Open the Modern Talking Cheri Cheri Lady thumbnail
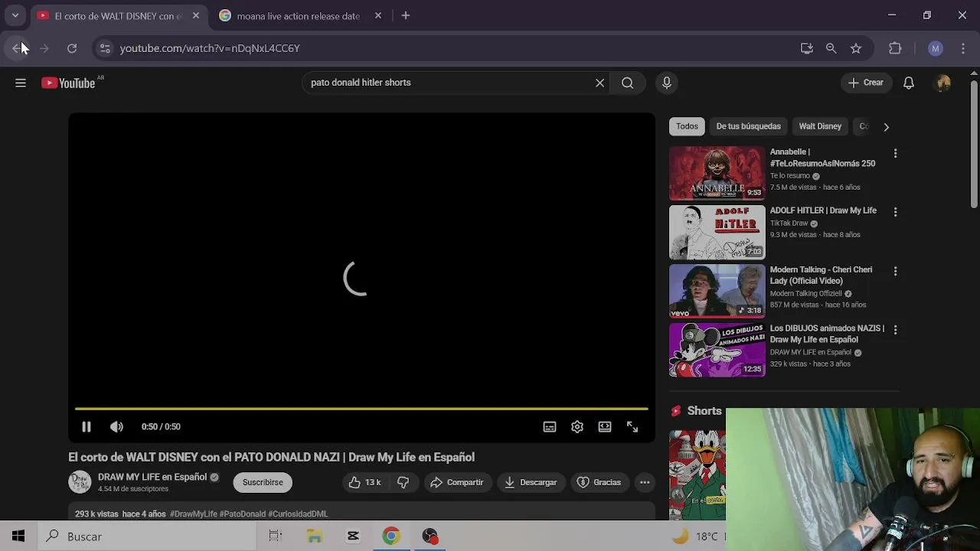 pyautogui.click(x=717, y=291)
